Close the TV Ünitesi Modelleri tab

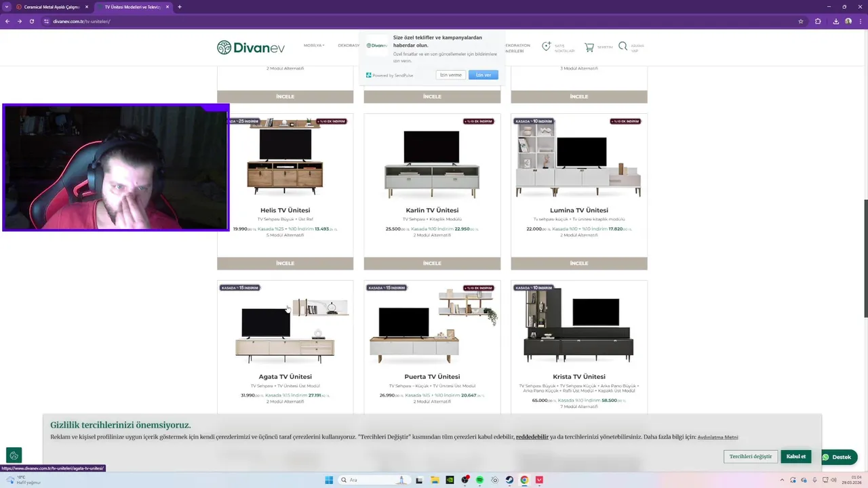tap(167, 7)
